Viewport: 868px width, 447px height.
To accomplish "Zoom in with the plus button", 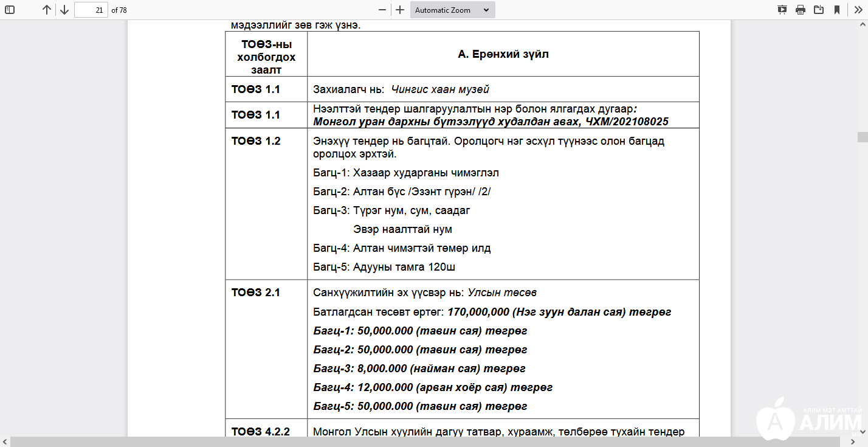I will [400, 10].
